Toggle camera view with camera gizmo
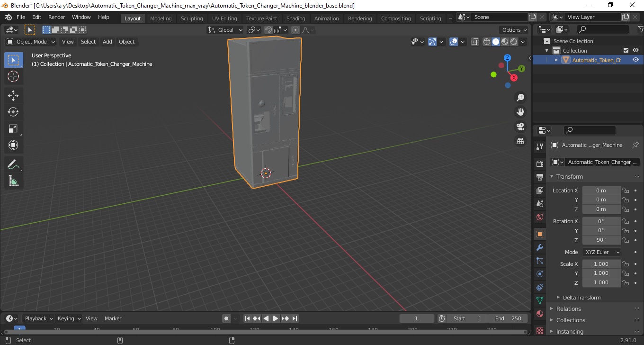Image resolution: width=644 pixels, height=345 pixels. (520, 127)
